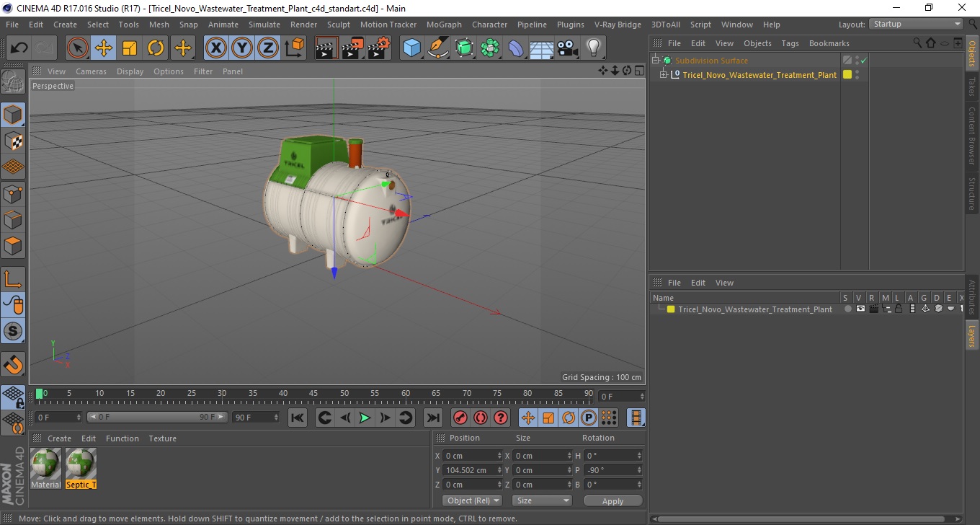This screenshot has width=980, height=525.
Task: Add a Camera object
Action: 567,48
